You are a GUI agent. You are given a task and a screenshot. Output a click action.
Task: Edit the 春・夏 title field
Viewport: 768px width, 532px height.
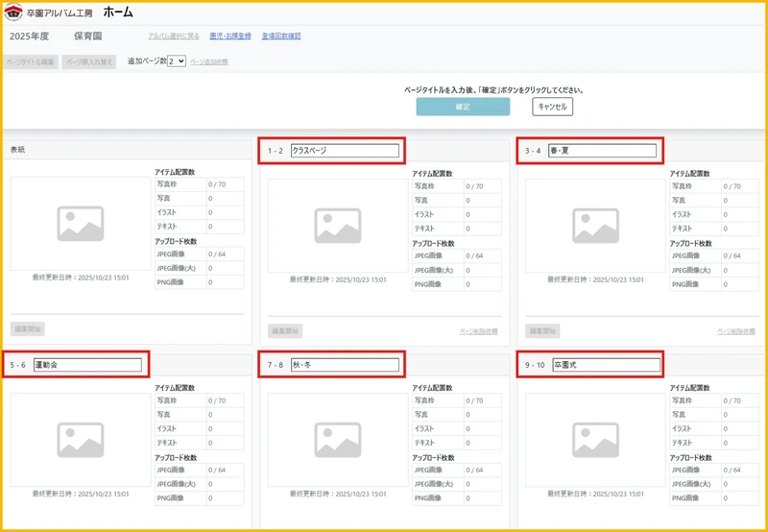(603, 151)
